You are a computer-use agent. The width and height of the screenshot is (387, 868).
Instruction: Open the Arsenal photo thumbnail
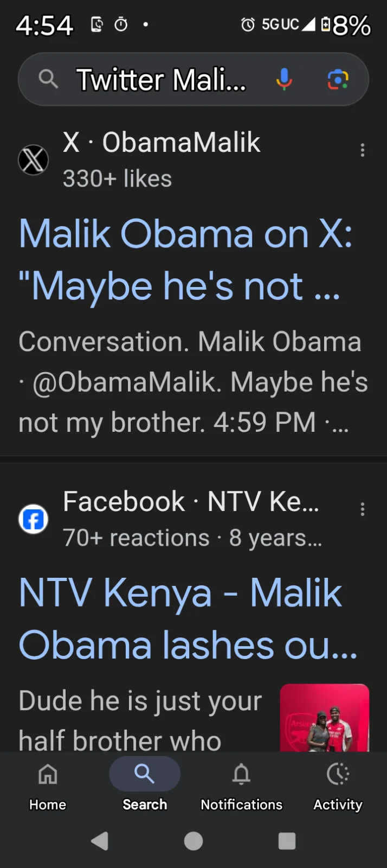tap(324, 718)
